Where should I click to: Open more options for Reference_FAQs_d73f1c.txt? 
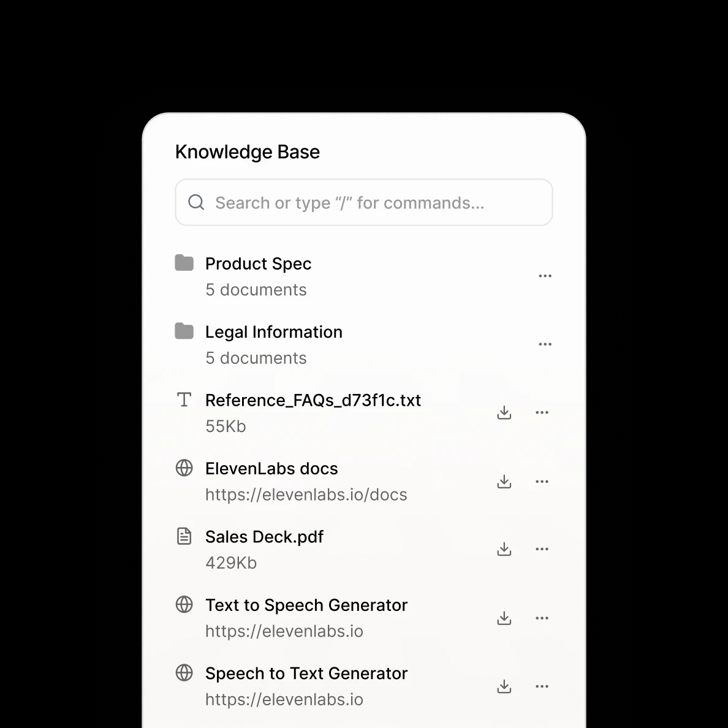(x=542, y=412)
